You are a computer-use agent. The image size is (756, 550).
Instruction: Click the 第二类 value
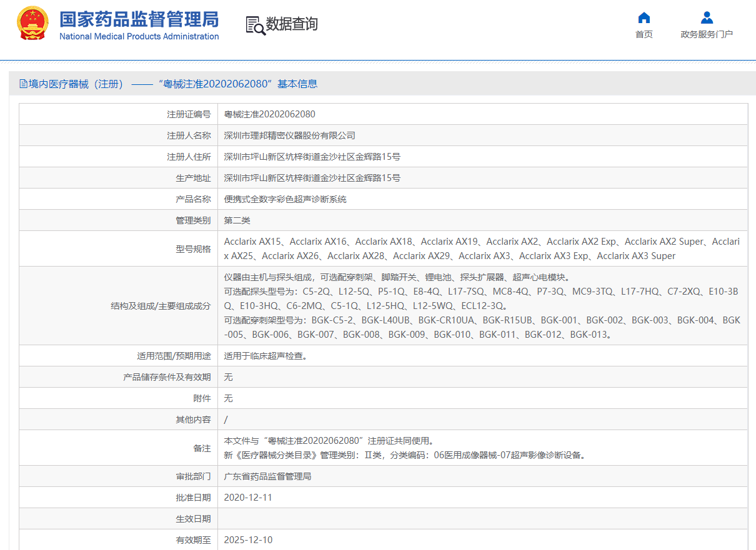pos(237,220)
